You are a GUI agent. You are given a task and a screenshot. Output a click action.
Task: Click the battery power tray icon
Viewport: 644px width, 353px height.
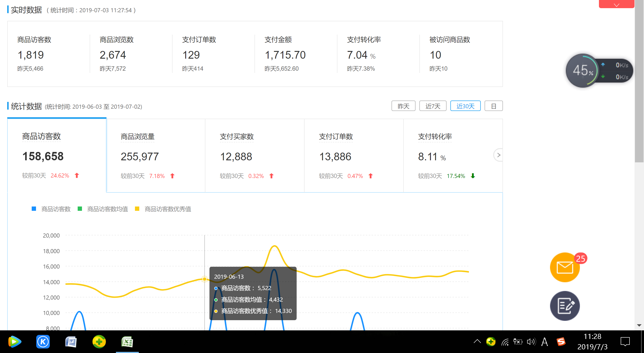518,341
